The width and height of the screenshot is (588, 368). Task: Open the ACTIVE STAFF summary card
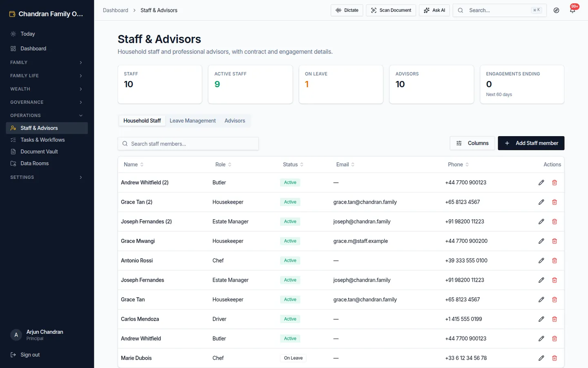[x=250, y=85]
